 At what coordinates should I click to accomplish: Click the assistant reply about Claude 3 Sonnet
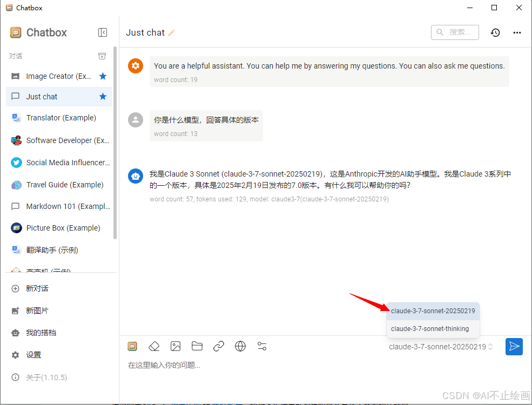[x=330, y=179]
